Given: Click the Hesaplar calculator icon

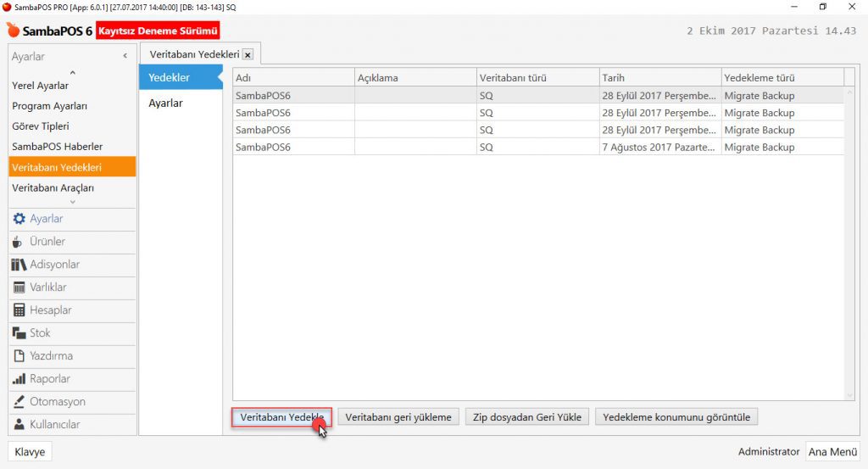Looking at the screenshot, I should pyautogui.click(x=19, y=310).
